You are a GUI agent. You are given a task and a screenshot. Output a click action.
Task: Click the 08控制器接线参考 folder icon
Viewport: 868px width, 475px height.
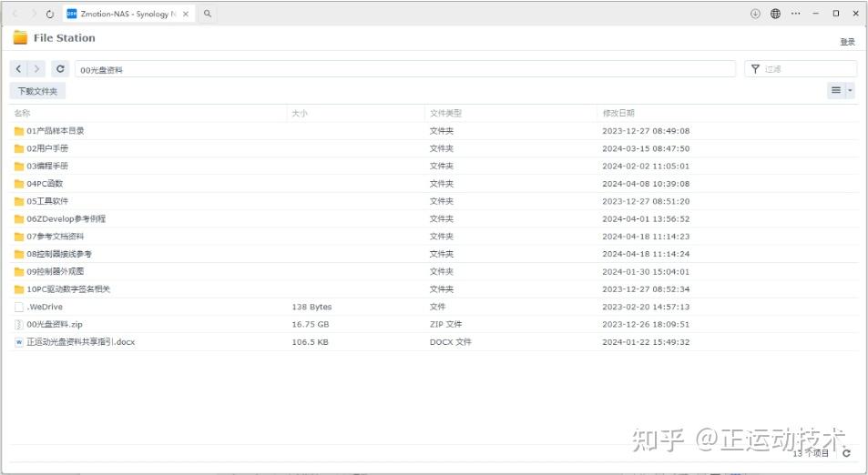click(19, 255)
